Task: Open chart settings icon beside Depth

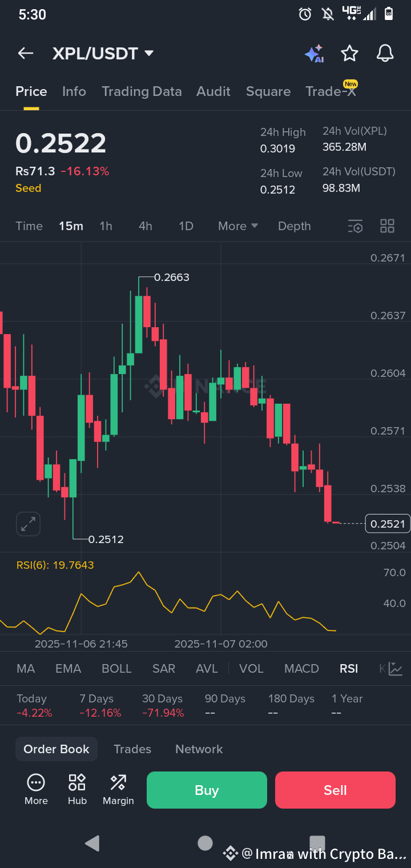Action: (x=355, y=226)
